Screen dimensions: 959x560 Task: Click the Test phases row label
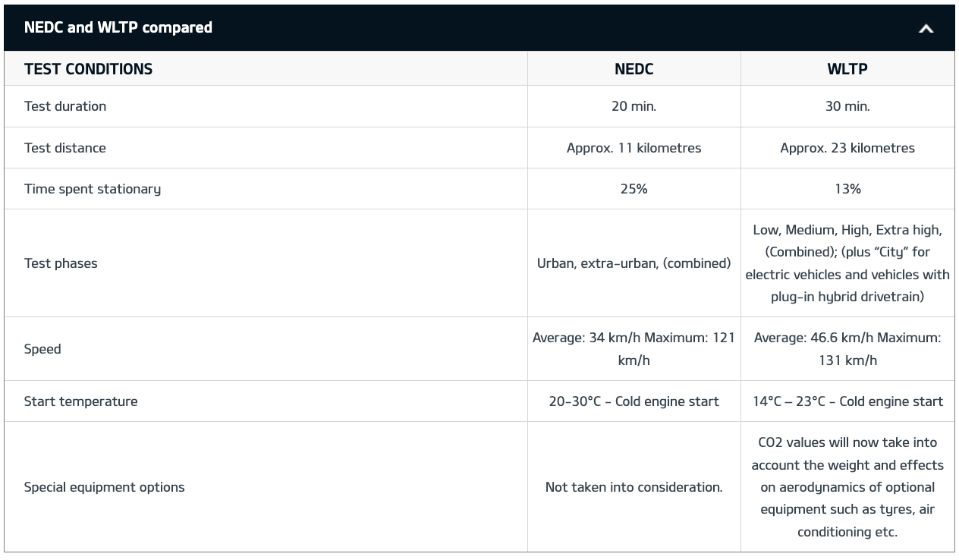coord(61,263)
